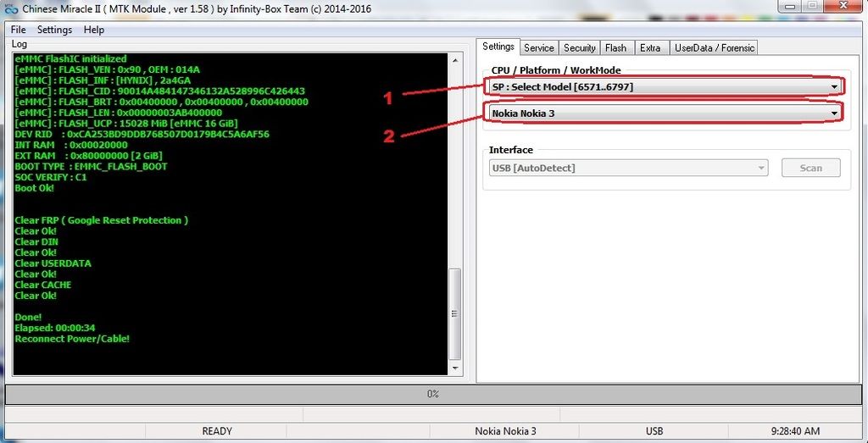
Task: Open the Flash tab
Action: [x=615, y=48]
